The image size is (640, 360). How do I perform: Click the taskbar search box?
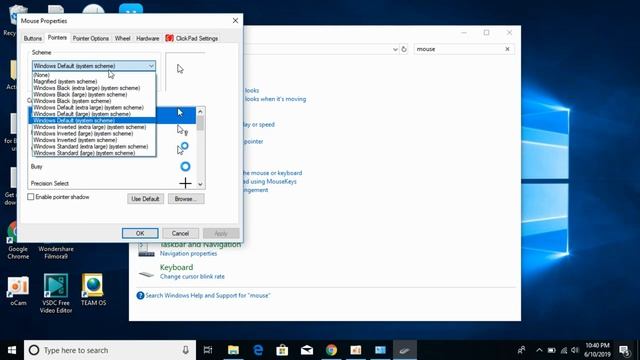coord(110,350)
